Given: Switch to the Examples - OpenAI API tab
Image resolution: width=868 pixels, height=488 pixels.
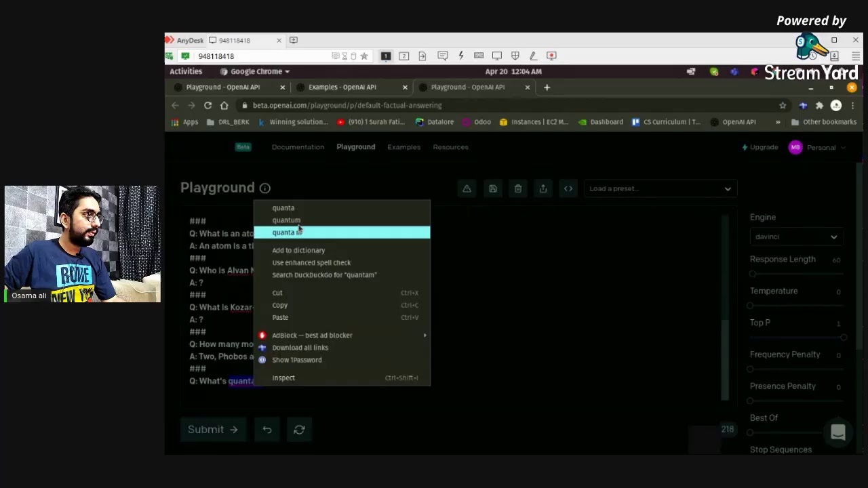Looking at the screenshot, I should [342, 87].
